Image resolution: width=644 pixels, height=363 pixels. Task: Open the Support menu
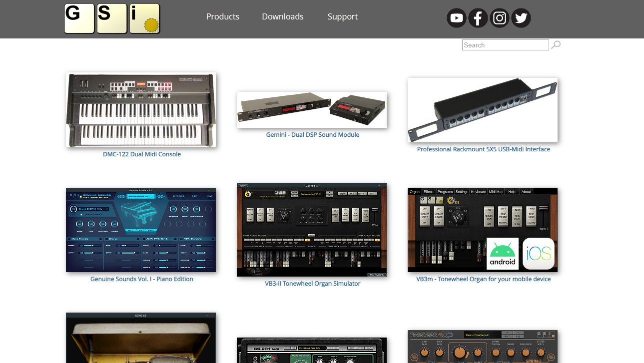click(x=343, y=16)
